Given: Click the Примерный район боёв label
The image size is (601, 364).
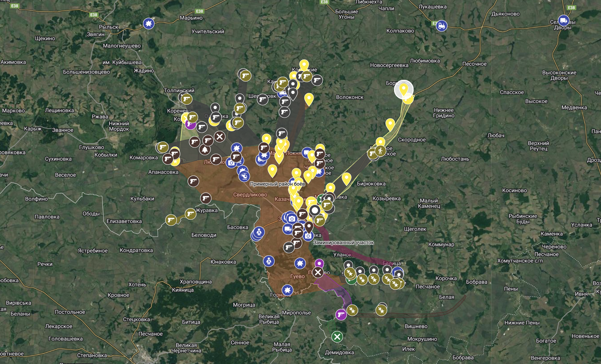Looking at the screenshot, I should (x=278, y=185).
